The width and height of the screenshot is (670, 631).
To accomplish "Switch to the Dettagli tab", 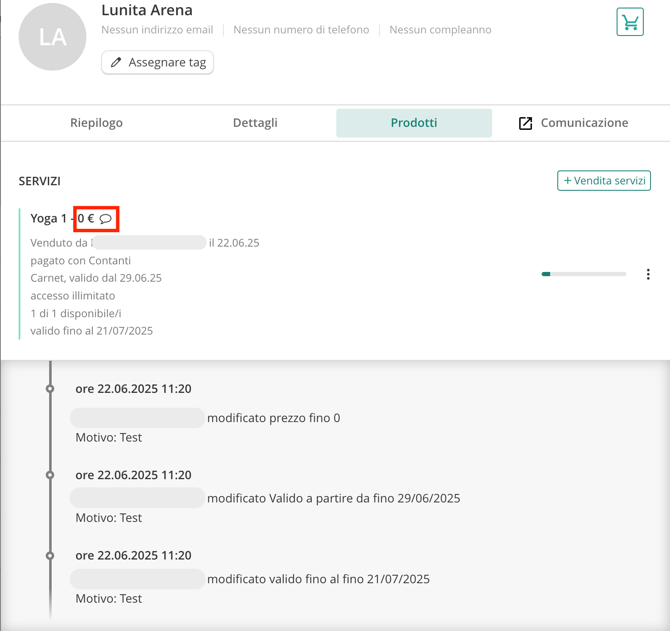I will pos(255,123).
